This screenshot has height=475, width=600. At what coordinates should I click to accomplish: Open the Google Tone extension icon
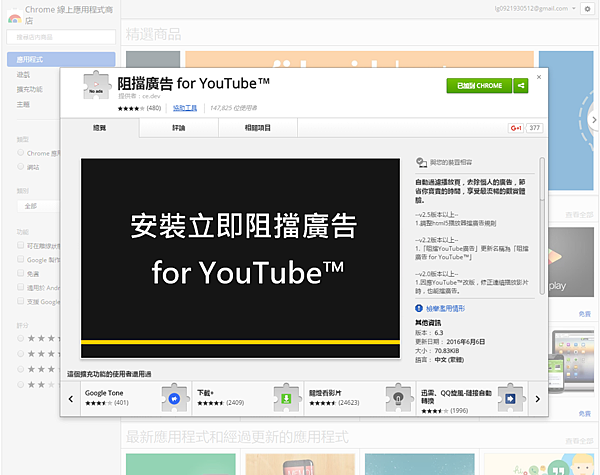click(x=174, y=398)
